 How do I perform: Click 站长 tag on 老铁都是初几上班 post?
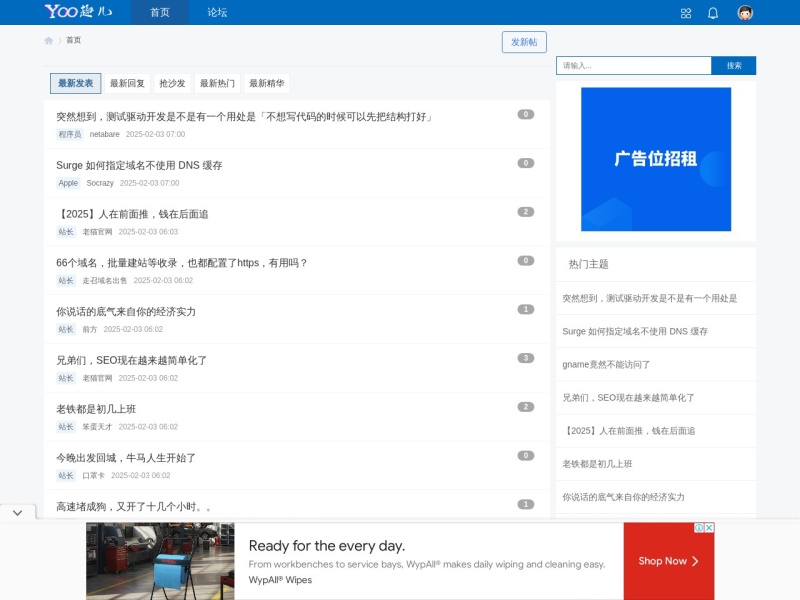tap(66, 427)
